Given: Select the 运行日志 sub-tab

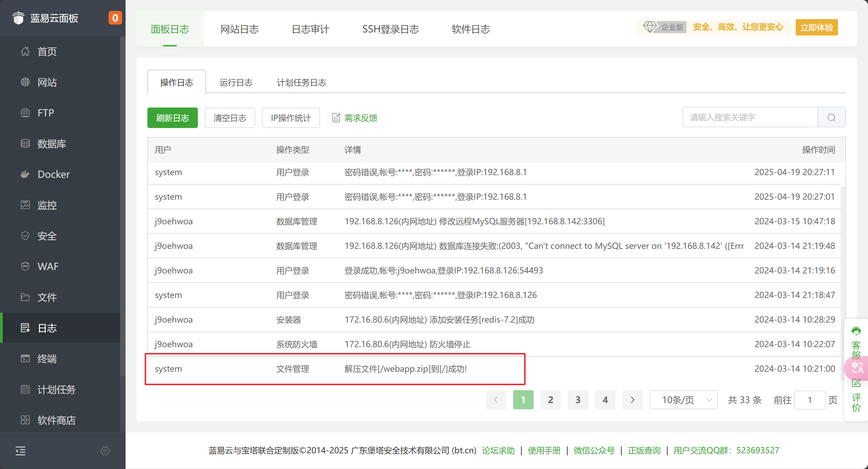Looking at the screenshot, I should (x=236, y=82).
